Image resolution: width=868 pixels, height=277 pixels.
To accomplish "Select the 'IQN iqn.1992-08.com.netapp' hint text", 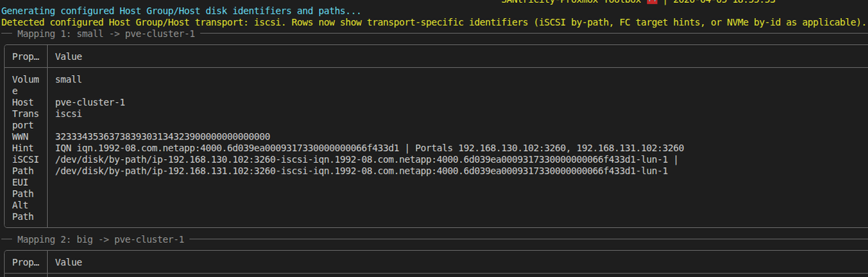I will [x=227, y=148].
